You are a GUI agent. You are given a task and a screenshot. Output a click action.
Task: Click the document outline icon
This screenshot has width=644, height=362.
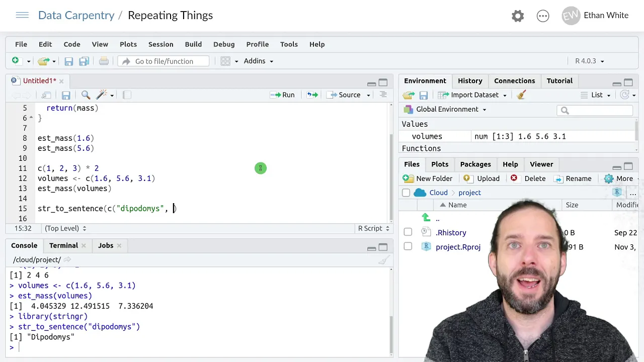click(383, 95)
